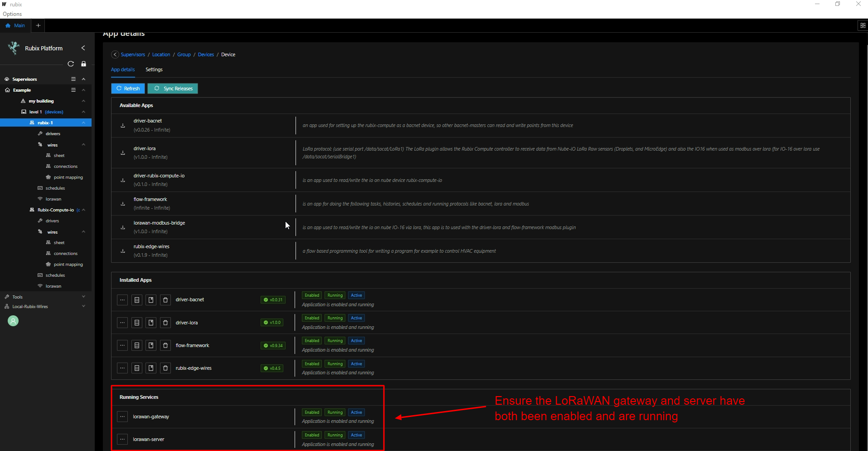Download the lorawan-modbus-bridge app
Image resolution: width=868 pixels, height=451 pixels.
(x=123, y=227)
